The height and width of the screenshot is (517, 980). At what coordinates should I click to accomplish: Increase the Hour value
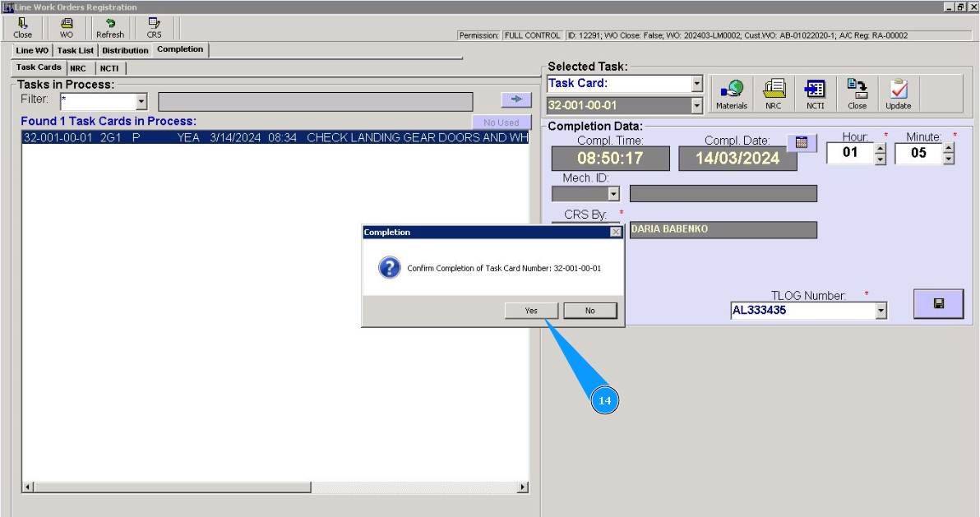(x=880, y=148)
